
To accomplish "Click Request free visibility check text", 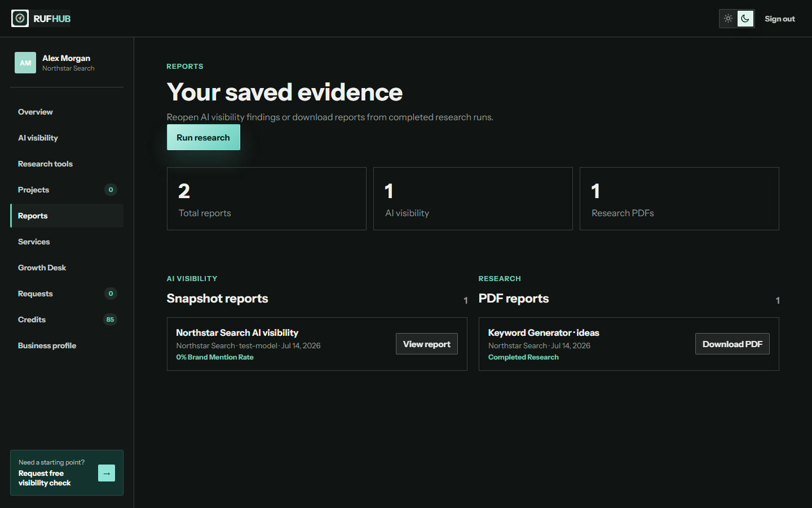I will click(x=45, y=478).
